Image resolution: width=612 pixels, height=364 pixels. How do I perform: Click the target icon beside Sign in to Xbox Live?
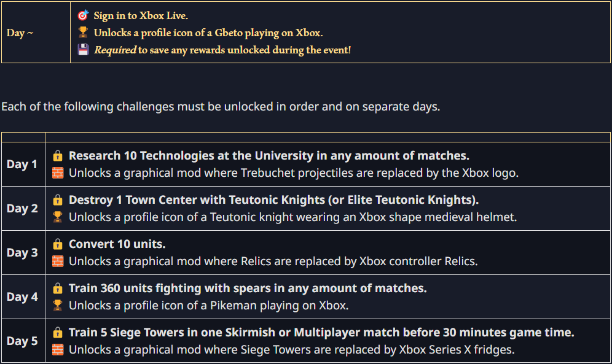[x=83, y=15]
